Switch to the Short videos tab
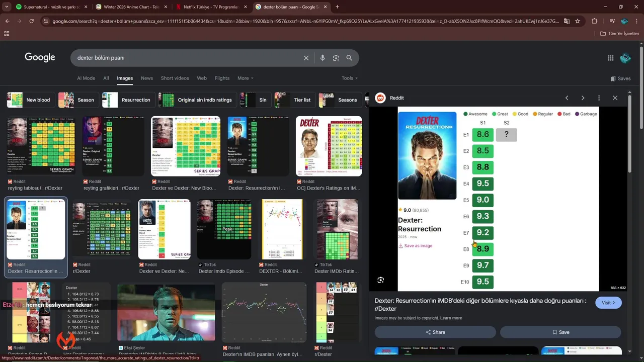 tap(175, 78)
